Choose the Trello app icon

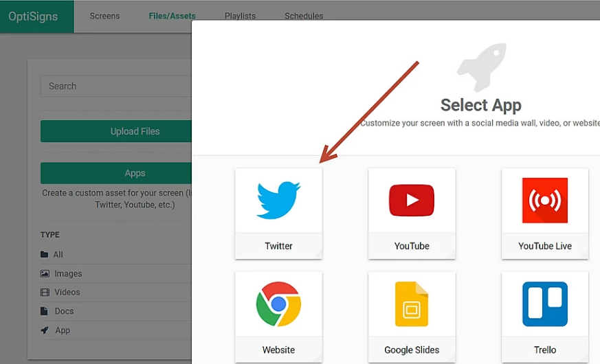[x=544, y=304]
